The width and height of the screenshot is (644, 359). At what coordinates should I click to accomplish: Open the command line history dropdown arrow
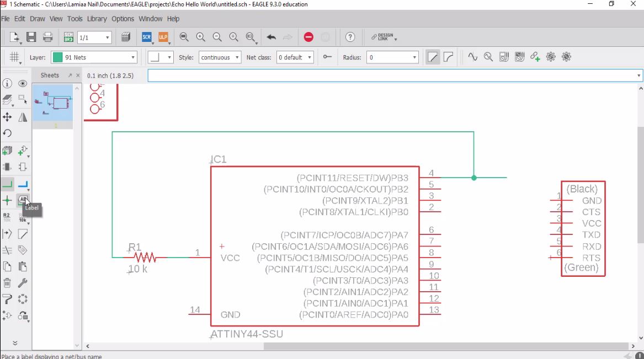638,76
